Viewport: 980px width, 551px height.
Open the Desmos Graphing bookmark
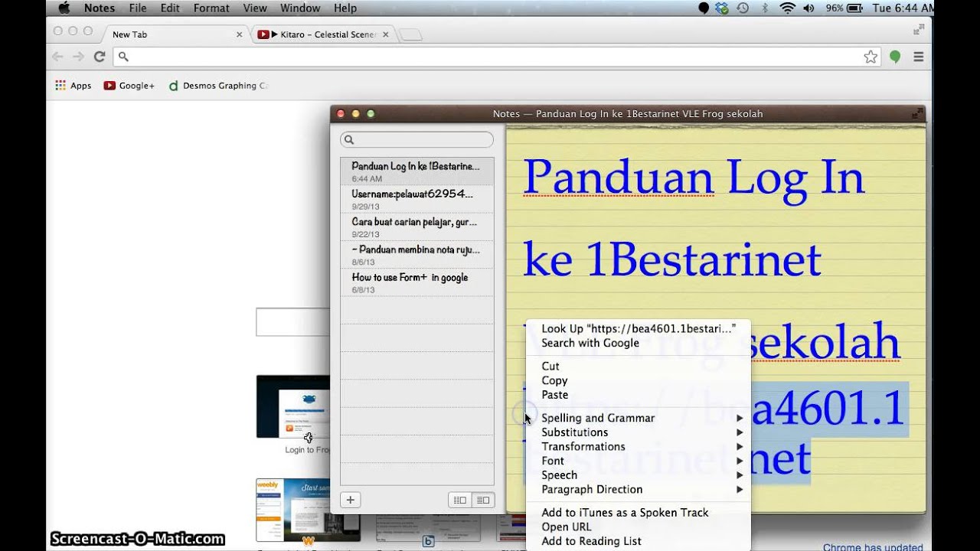click(218, 86)
